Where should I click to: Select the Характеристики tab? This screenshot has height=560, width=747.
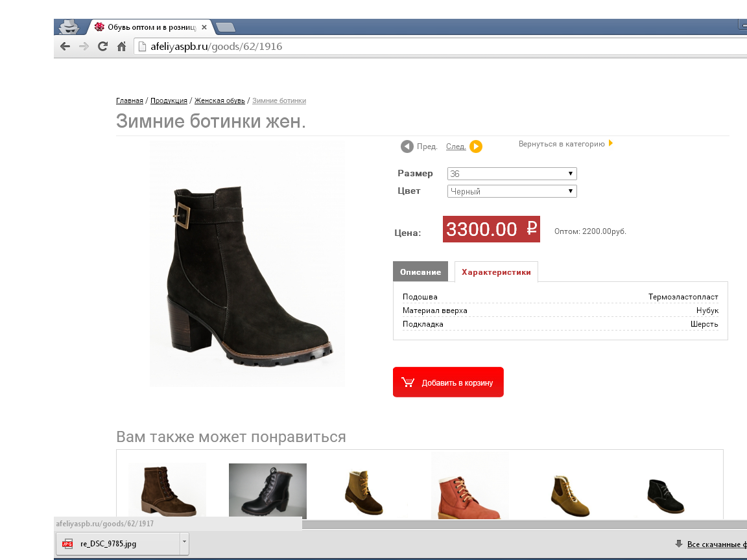tap(496, 272)
